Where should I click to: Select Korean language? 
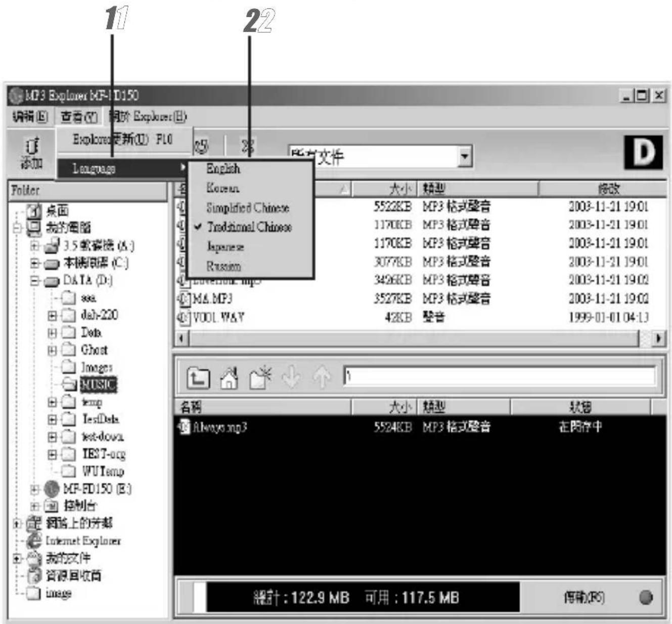222,188
